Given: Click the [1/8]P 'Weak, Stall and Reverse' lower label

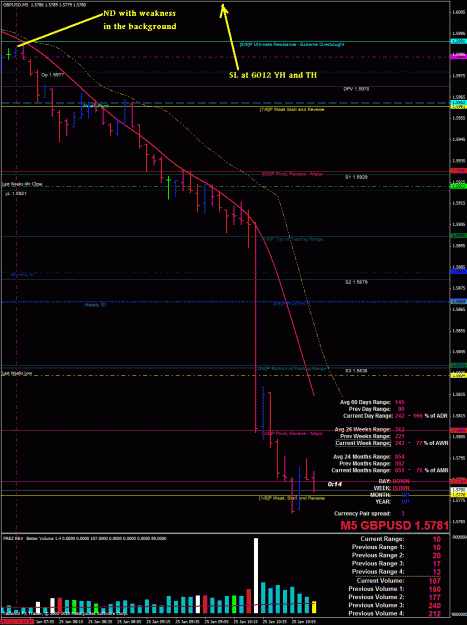Looking at the screenshot, I should coord(292,498).
